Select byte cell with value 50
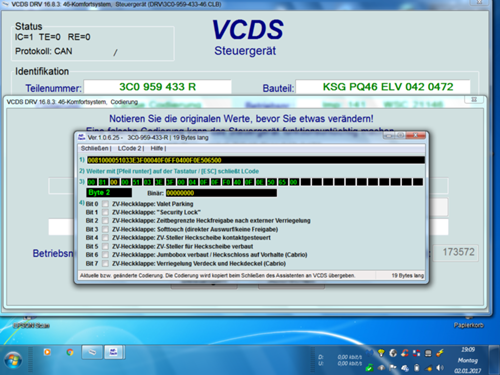The image size is (500, 375). (x=271, y=182)
